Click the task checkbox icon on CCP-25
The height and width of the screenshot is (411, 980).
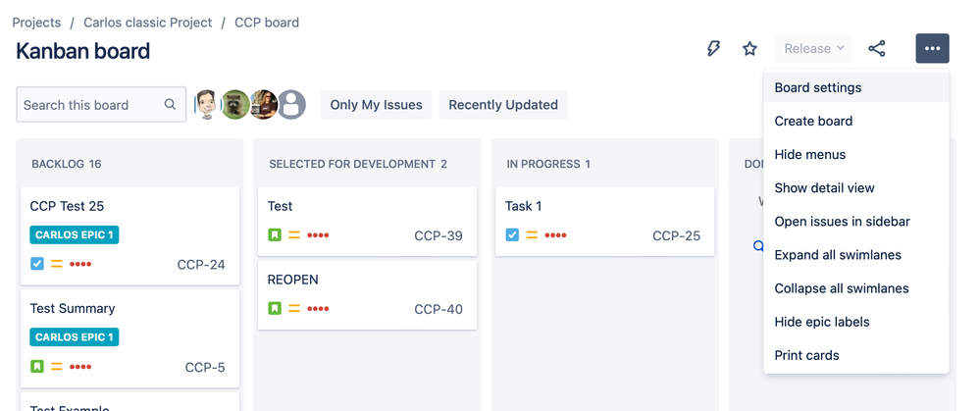512,235
